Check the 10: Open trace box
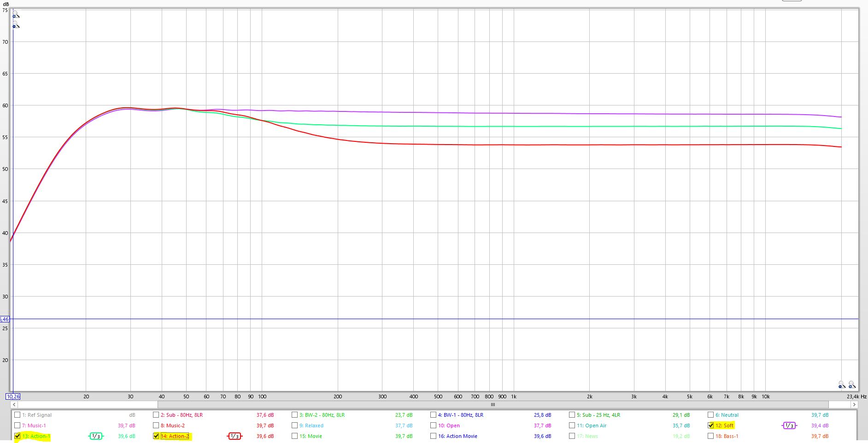Screen dimensions: 868x443 tap(434, 426)
